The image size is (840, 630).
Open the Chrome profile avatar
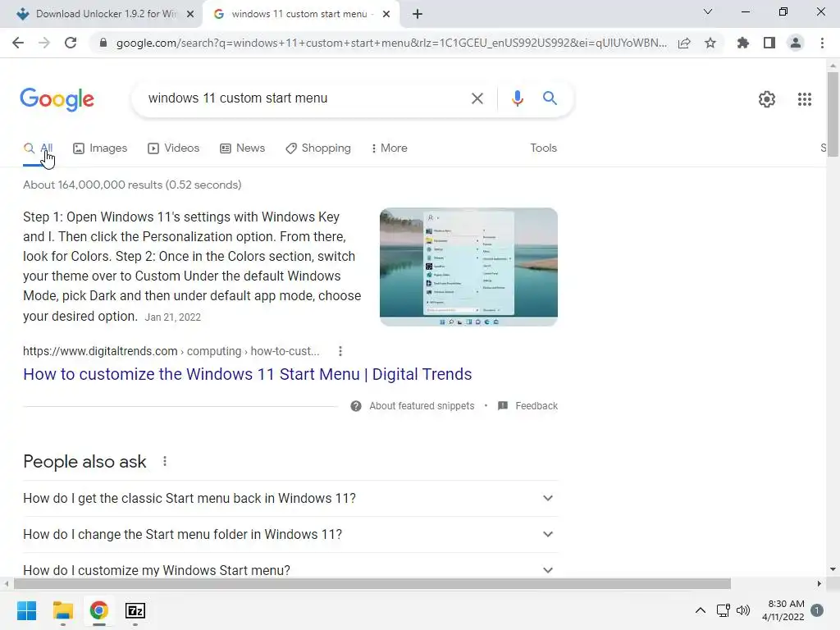pyautogui.click(x=796, y=43)
